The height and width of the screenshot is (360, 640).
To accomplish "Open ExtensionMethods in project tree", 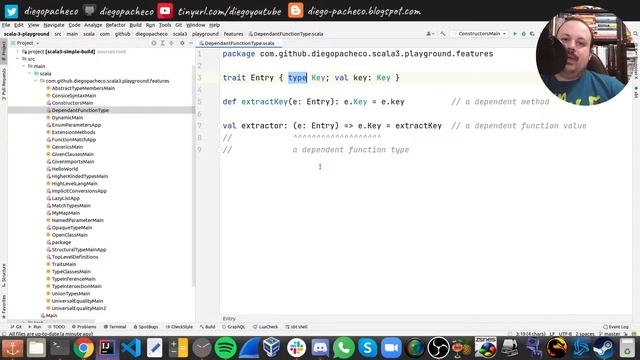I will click(73, 132).
